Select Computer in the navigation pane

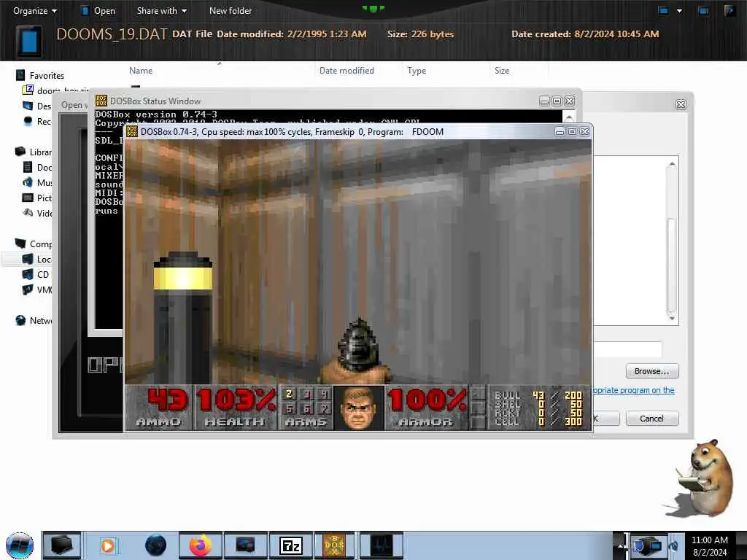coord(41,244)
